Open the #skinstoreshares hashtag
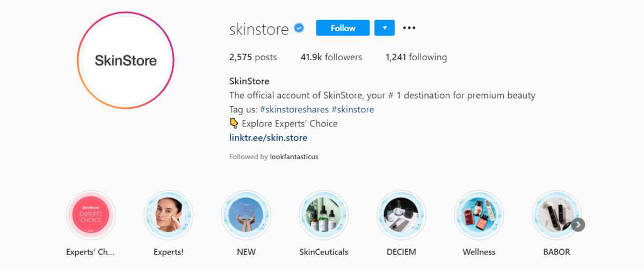 tap(294, 110)
